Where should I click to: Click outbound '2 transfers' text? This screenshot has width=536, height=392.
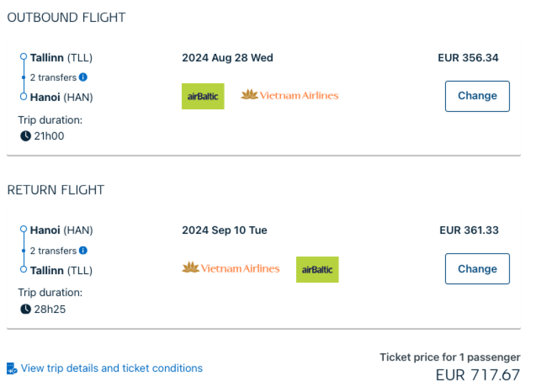53,77
